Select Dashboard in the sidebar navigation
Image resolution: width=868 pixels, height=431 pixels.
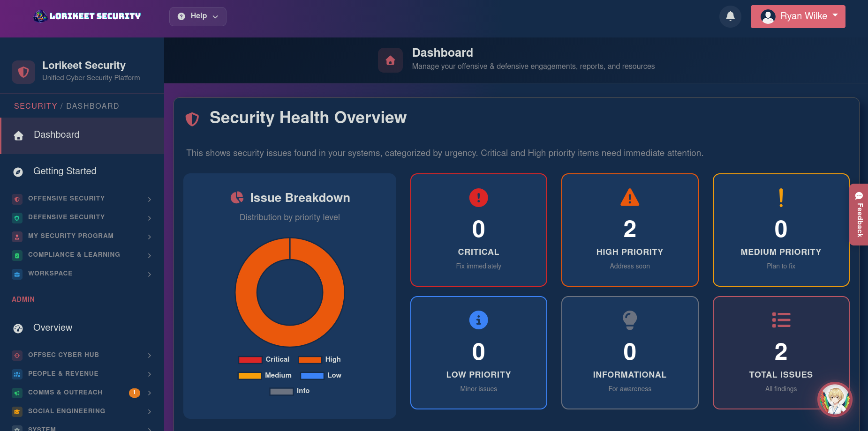coord(56,135)
